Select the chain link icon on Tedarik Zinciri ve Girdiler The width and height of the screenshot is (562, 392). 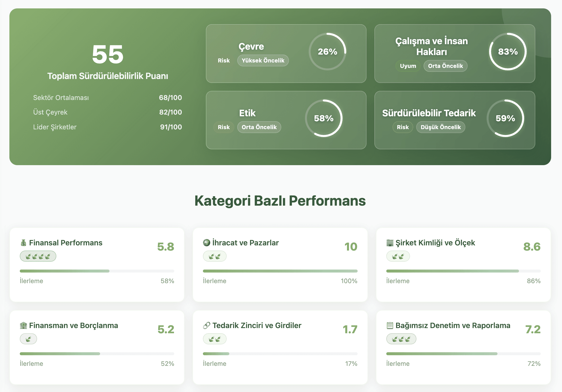click(207, 325)
